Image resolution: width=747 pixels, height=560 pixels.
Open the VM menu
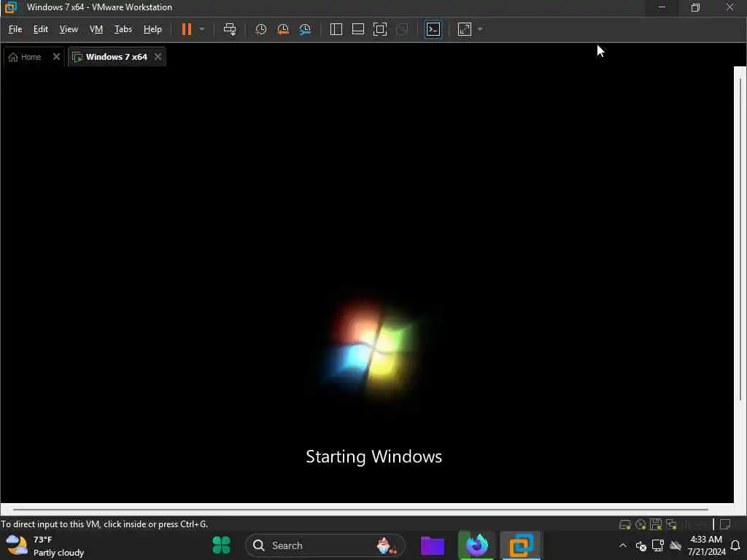click(96, 29)
